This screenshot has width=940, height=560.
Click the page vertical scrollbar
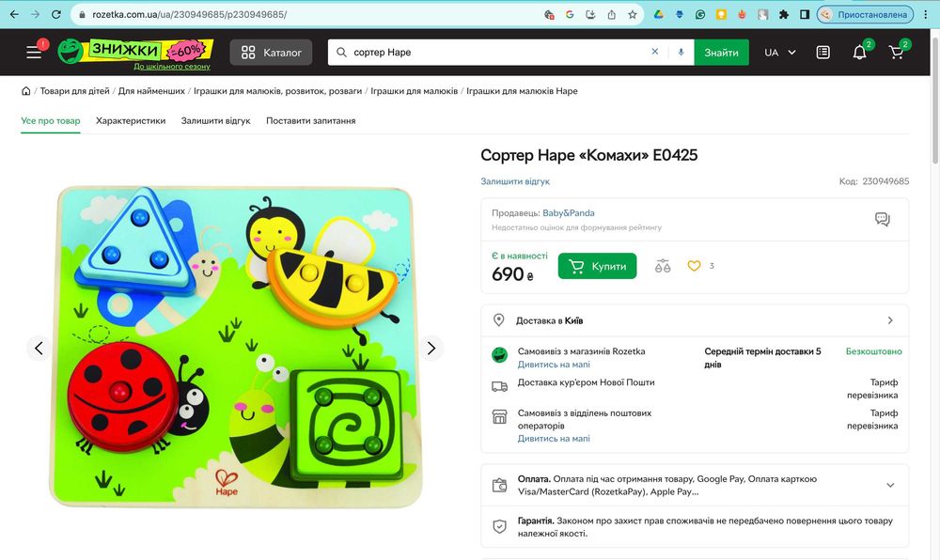(934, 99)
